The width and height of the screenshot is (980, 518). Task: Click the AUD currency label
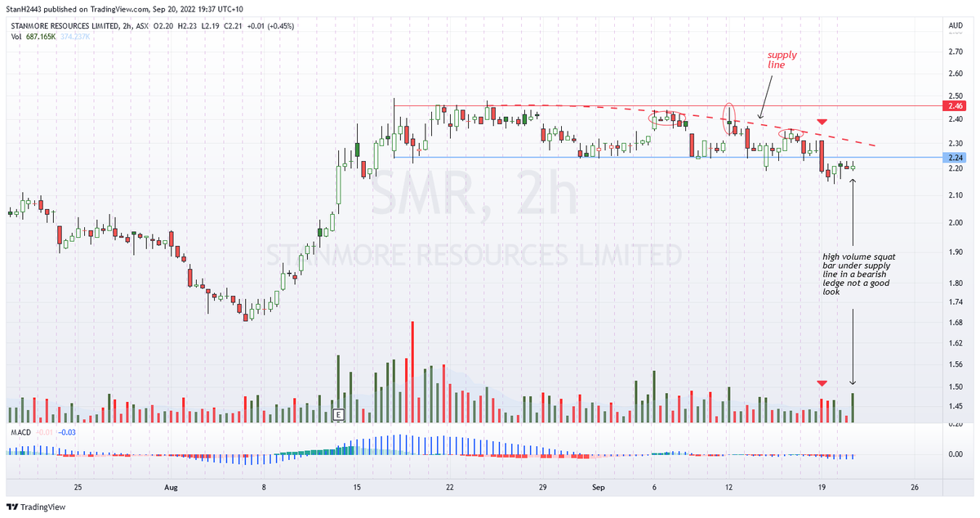pyautogui.click(x=955, y=26)
